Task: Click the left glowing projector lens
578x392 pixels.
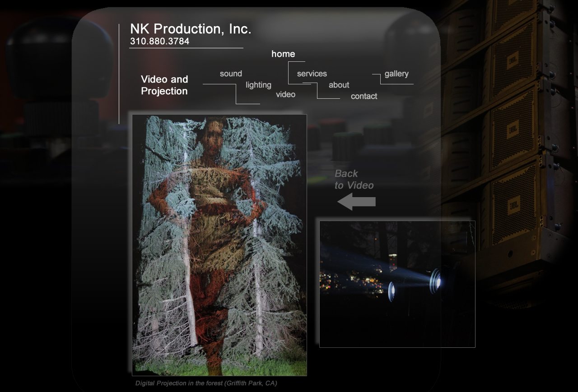Action: [392, 291]
